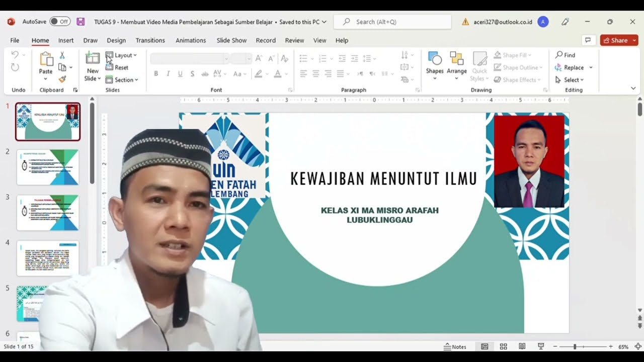Click Quick Styles button
The image size is (644, 362).
click(479, 66)
